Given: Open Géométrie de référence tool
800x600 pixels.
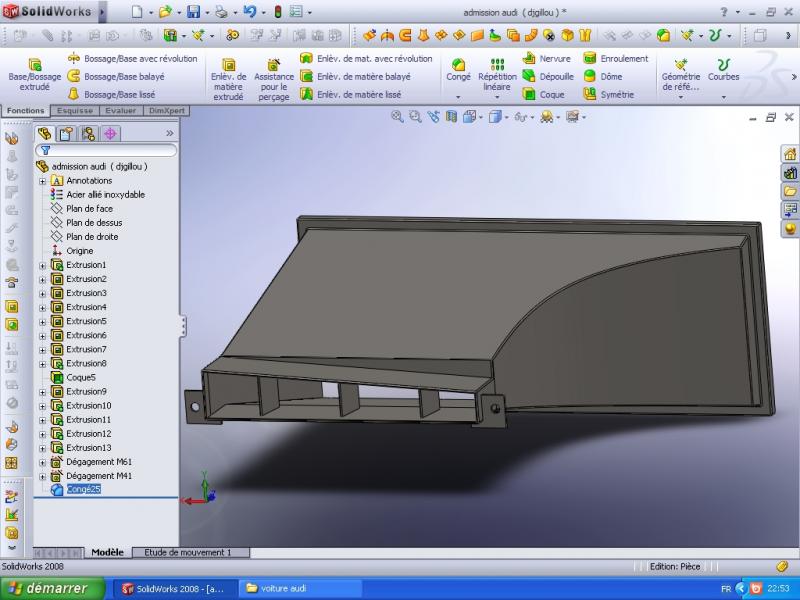Looking at the screenshot, I should pyautogui.click(x=681, y=75).
